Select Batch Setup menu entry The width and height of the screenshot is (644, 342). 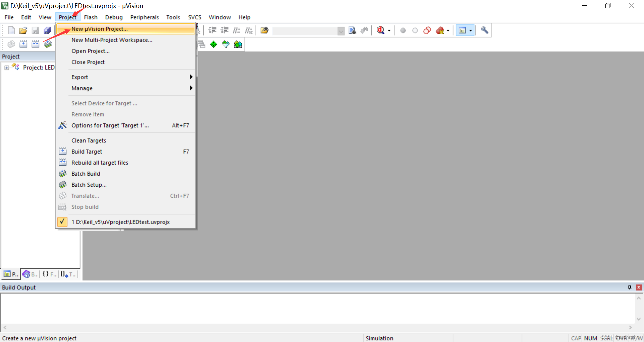pyautogui.click(x=125, y=185)
